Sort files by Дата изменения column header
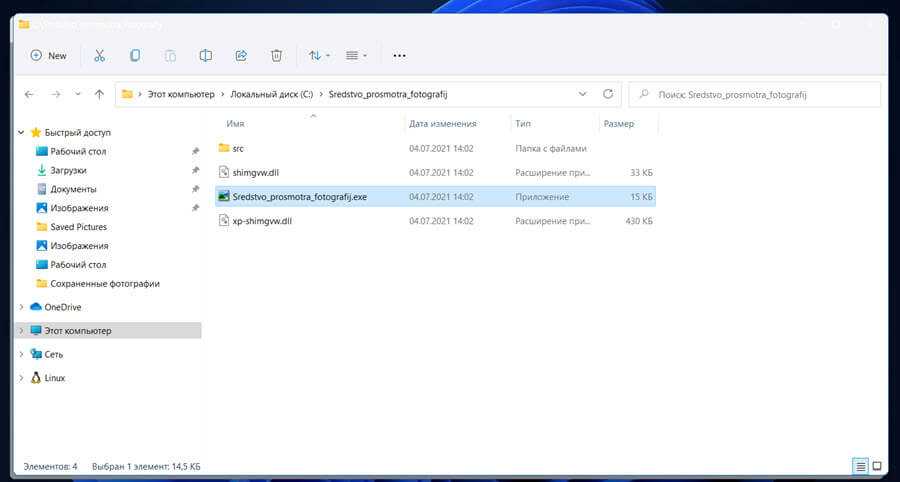 tap(442, 124)
